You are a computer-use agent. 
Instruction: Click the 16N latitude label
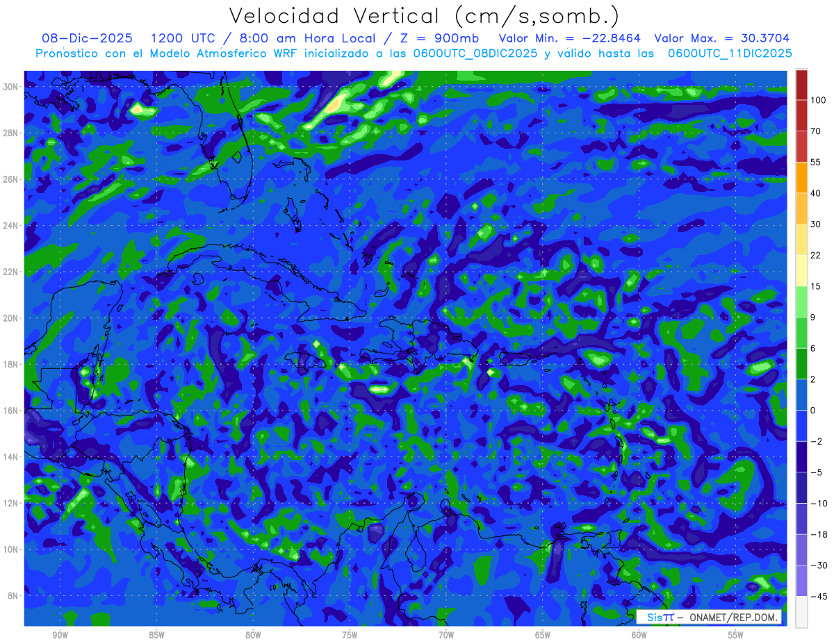12,411
